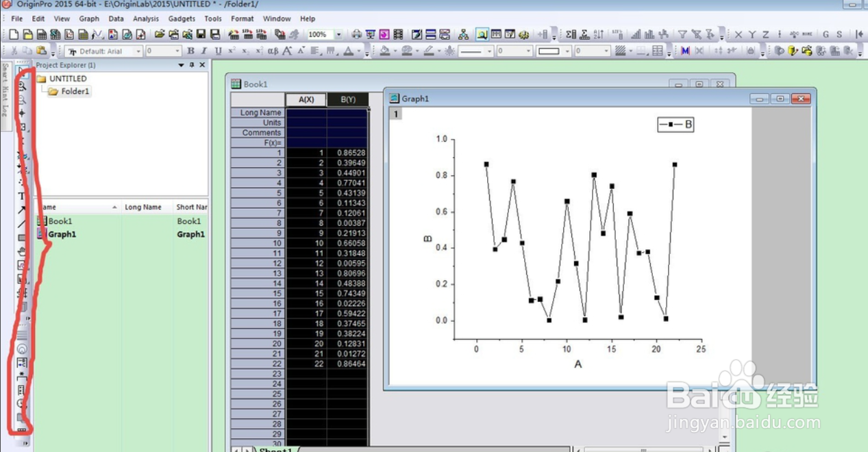Open the Data menu
This screenshot has height=452, width=868.
116,18
